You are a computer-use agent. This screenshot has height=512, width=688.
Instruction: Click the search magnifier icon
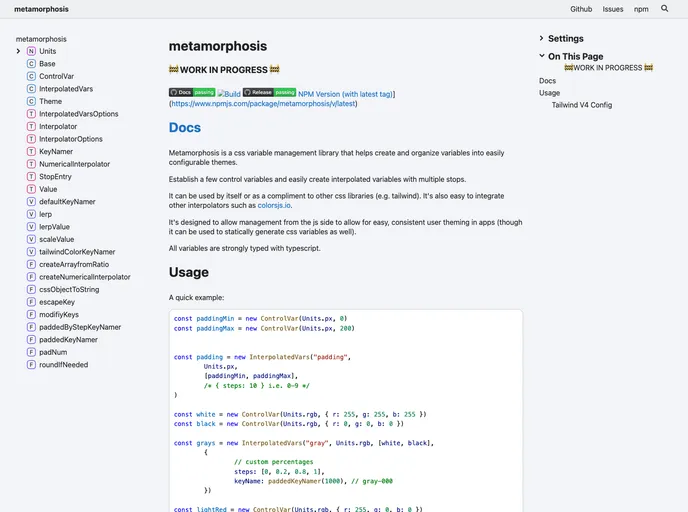point(665,9)
